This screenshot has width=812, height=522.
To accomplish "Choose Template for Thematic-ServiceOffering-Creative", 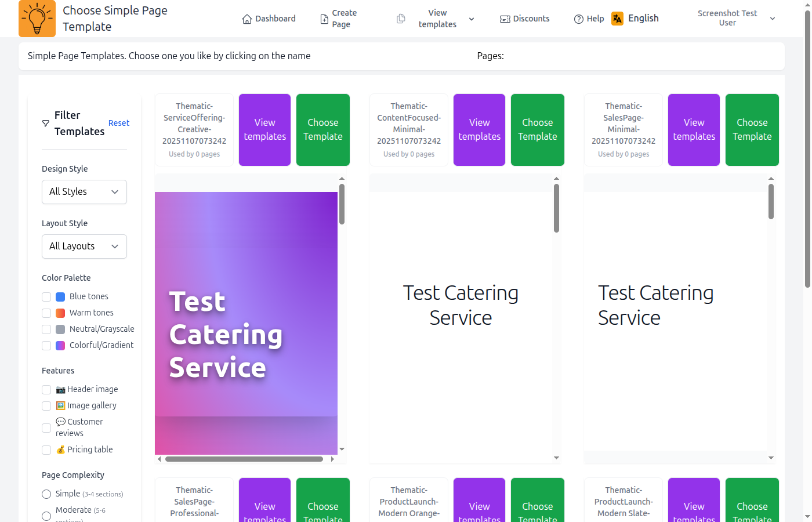I will coord(323,130).
